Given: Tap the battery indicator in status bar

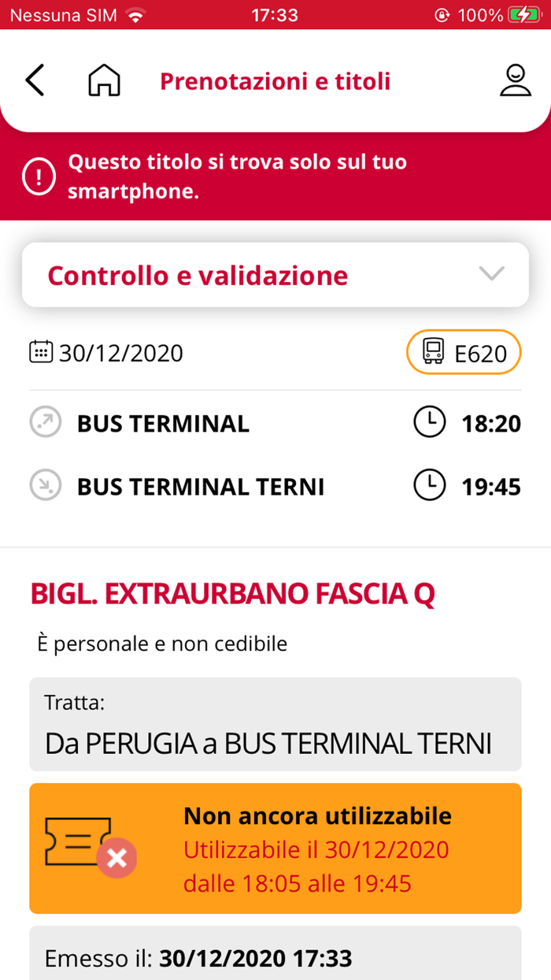Looking at the screenshot, I should 524,15.
